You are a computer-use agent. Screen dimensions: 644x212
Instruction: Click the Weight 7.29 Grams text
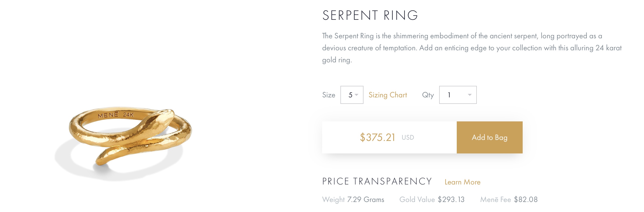point(353,199)
